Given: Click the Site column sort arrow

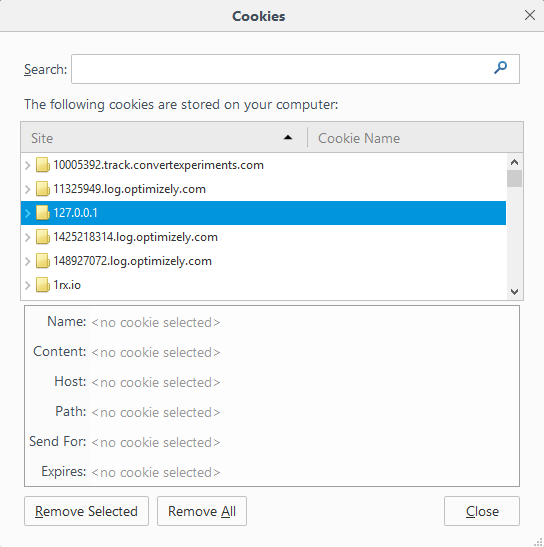Looking at the screenshot, I should point(288,138).
